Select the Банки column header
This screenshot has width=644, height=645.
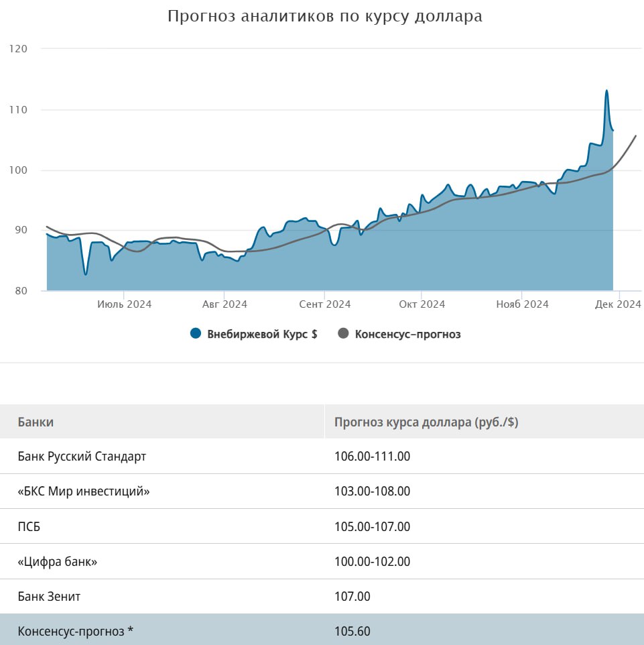point(36,422)
